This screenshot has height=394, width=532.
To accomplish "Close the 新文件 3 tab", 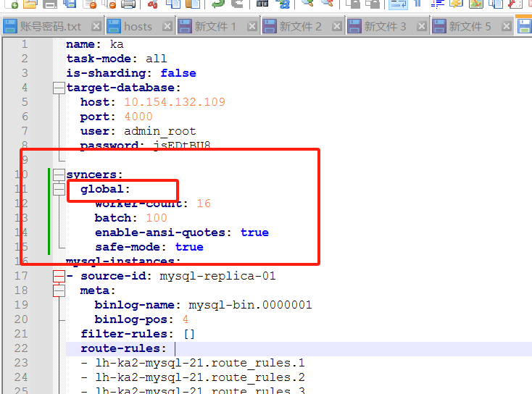I will [x=422, y=26].
